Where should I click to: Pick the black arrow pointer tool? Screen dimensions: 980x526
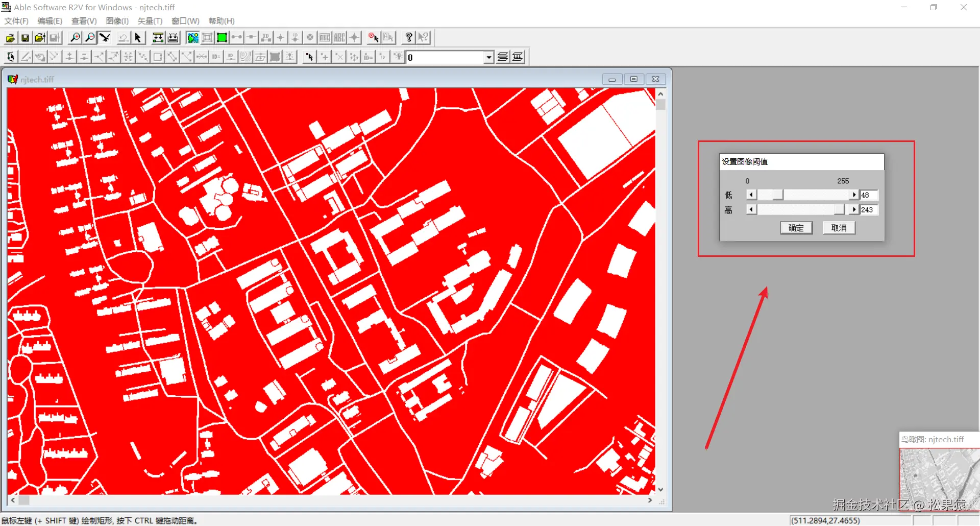138,38
